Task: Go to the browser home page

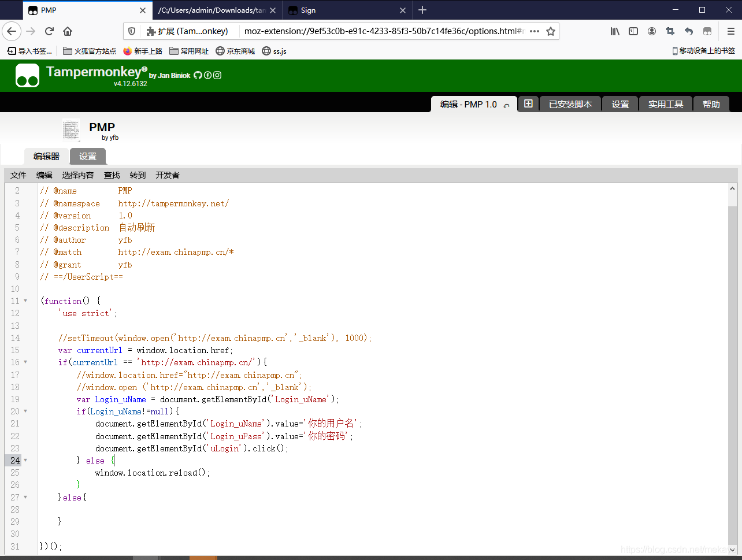Action: point(68,31)
